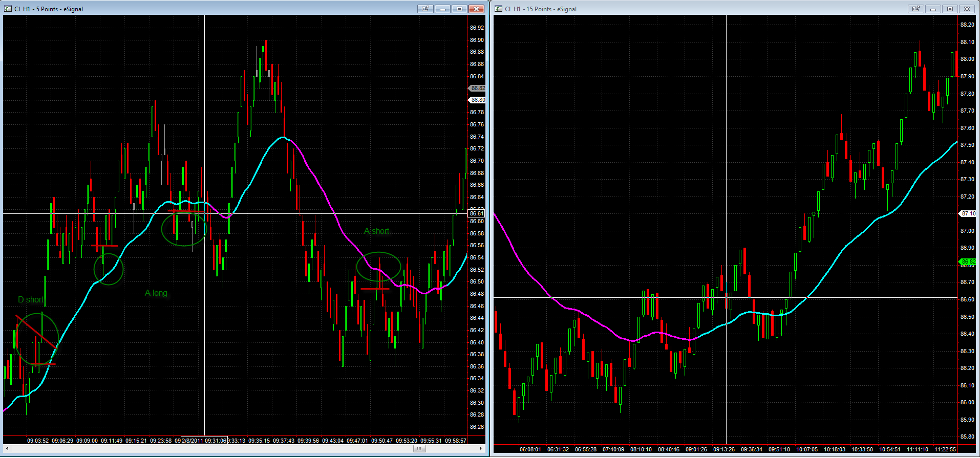Click the 86.54 price label on the 5 Points axis
This screenshot has width=980, height=458.
pyautogui.click(x=477, y=257)
